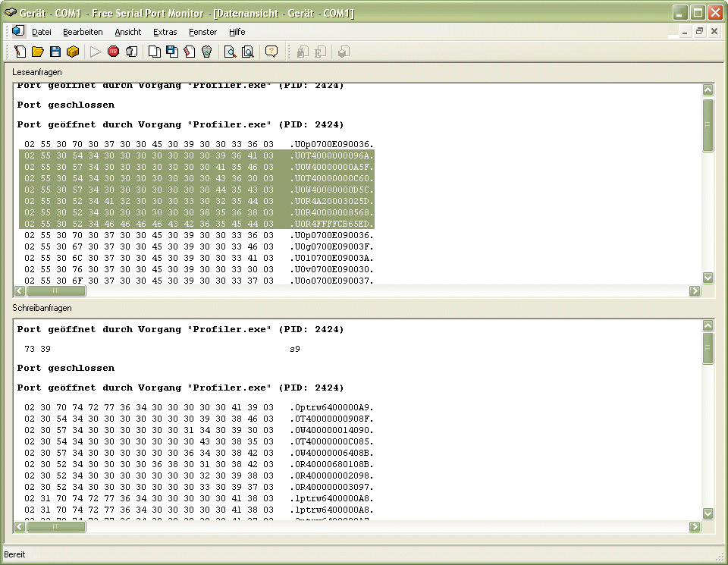728x565 pixels.
Task: Close the inner Datenansicht document window
Action: [x=714, y=32]
